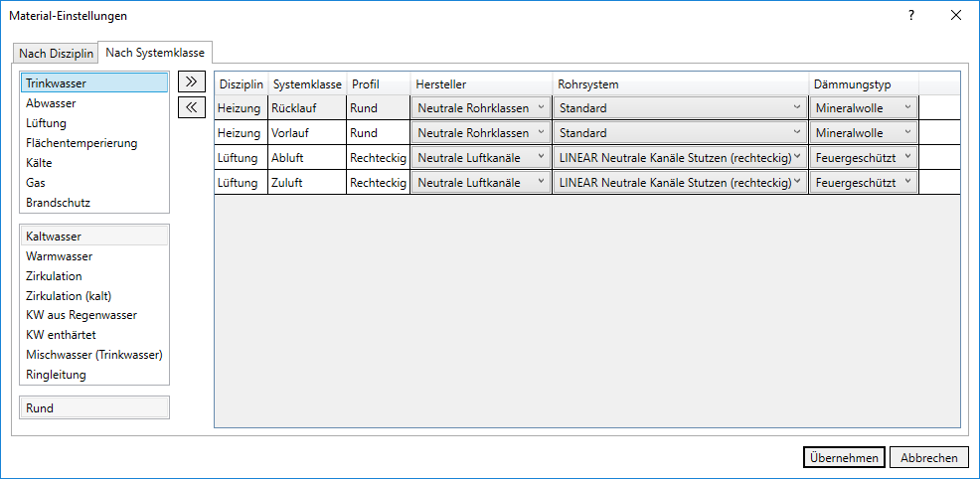Click the Profil column header
980x479 pixels.
point(379,83)
